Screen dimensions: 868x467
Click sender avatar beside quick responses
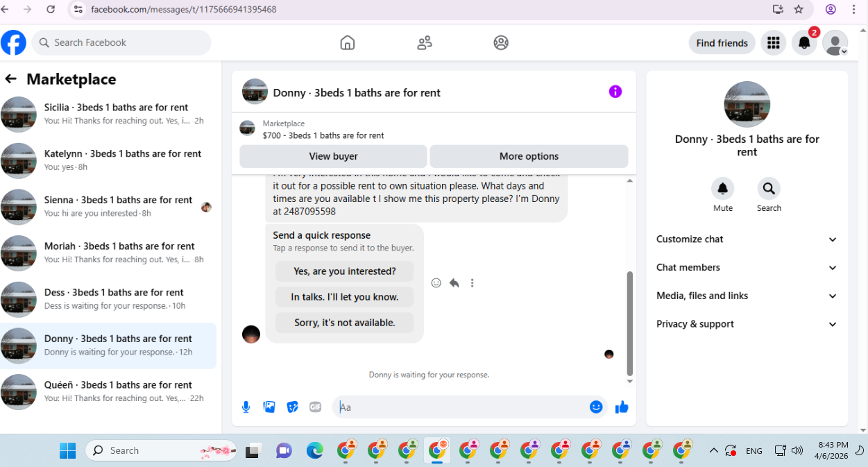click(251, 334)
